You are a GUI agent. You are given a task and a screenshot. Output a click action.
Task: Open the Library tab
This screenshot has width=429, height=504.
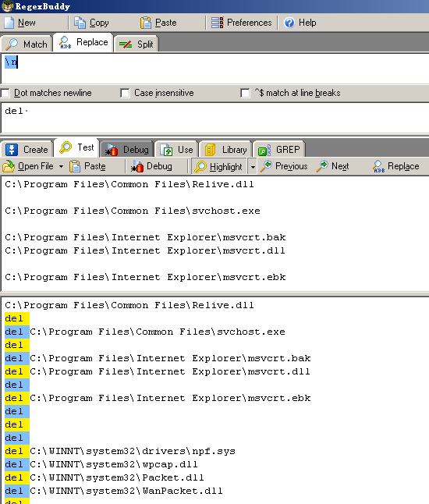tap(225, 150)
